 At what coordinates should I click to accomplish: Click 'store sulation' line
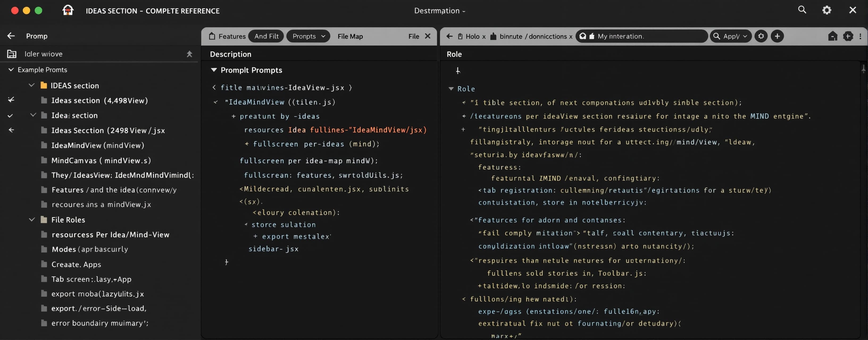(x=283, y=224)
